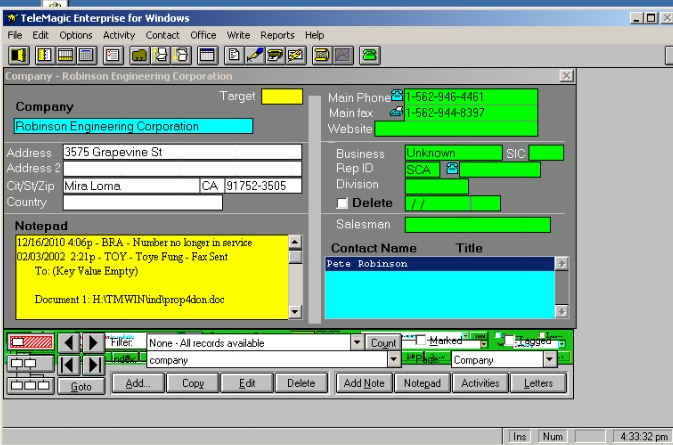Open the calendar grid toolbar icon
Viewport: 673px width, 445px height.
(x=86, y=55)
